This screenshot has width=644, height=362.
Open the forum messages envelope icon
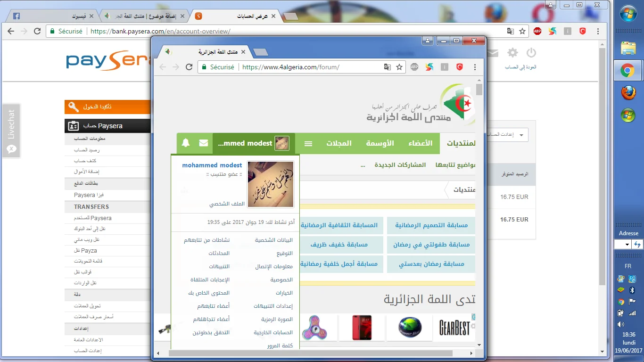204,143
